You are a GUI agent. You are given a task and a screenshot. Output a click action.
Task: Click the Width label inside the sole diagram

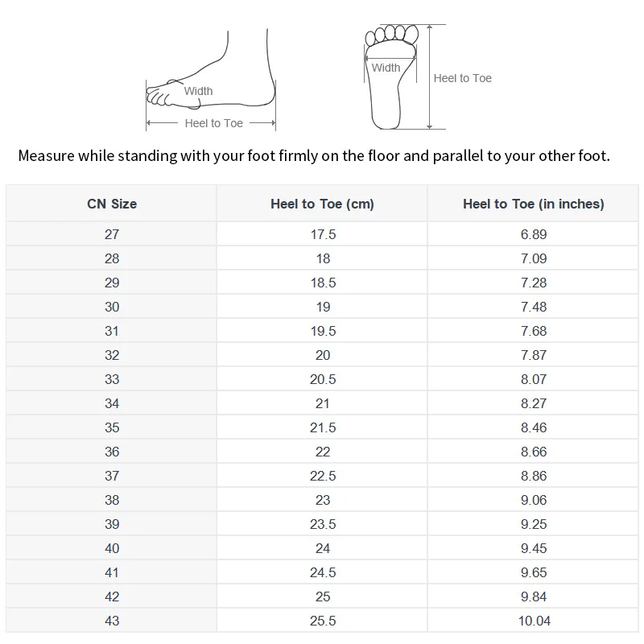[x=386, y=68]
